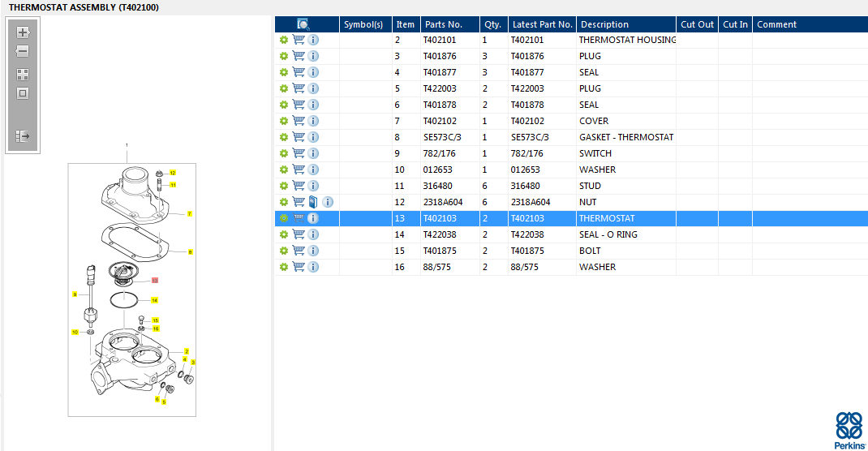Click the single-square fit view icon
Screen dimensions: 868x451
[x=23, y=92]
